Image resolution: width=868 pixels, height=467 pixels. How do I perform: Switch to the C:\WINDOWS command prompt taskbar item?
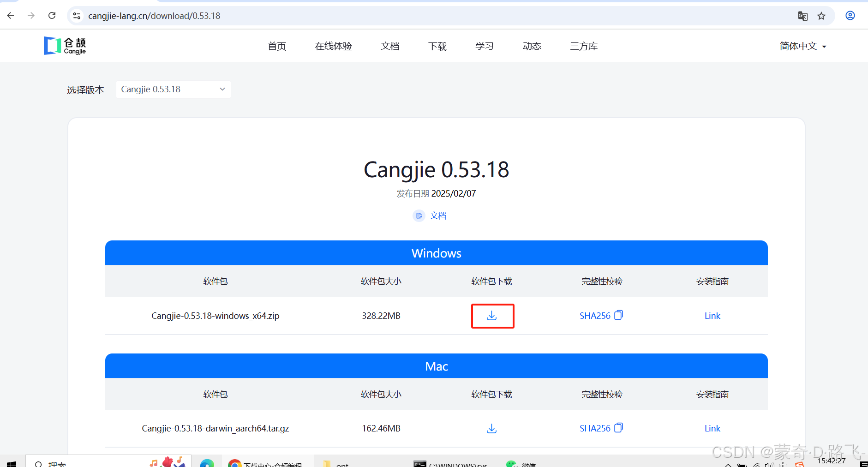pos(450,463)
